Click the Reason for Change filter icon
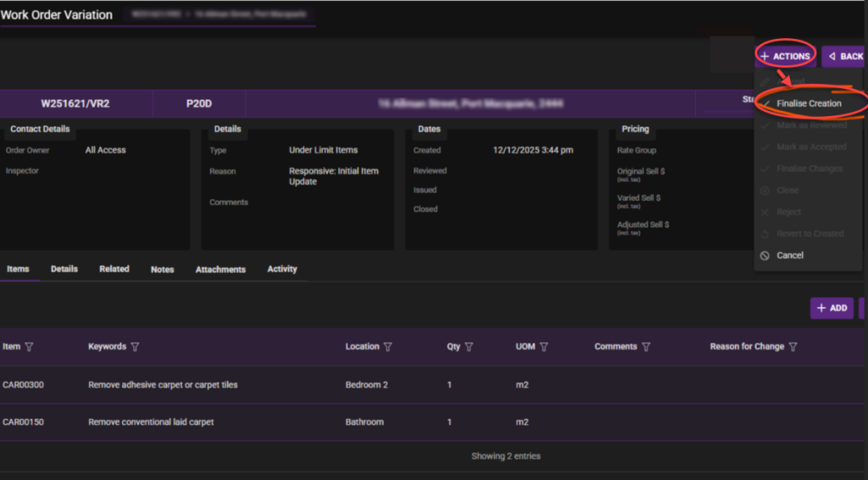Screen dimensions: 868x480 coord(793,347)
